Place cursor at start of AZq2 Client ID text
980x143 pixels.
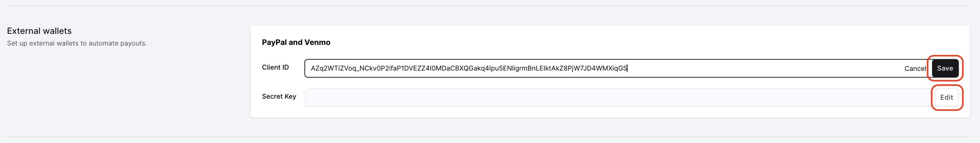pos(311,68)
